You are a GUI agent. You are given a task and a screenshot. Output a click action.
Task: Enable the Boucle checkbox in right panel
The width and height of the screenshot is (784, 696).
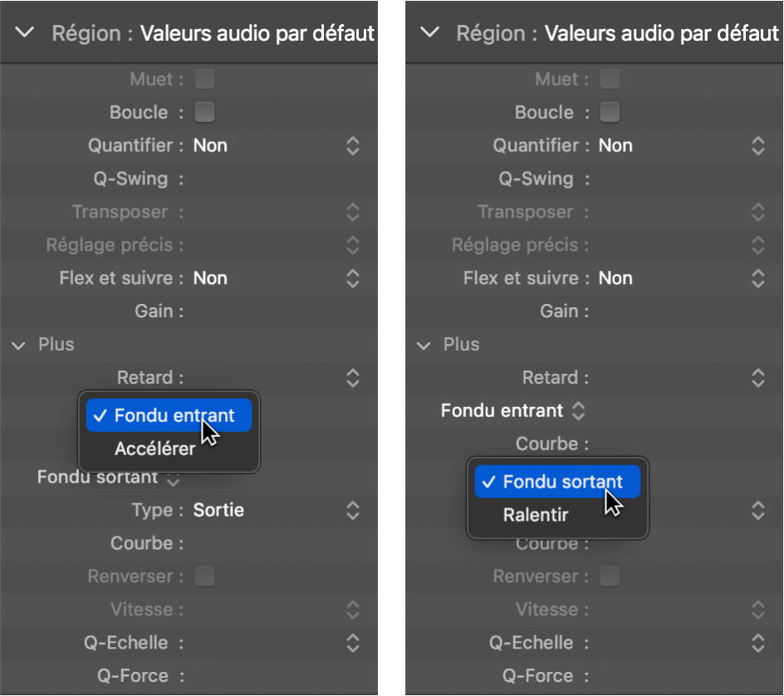610,112
